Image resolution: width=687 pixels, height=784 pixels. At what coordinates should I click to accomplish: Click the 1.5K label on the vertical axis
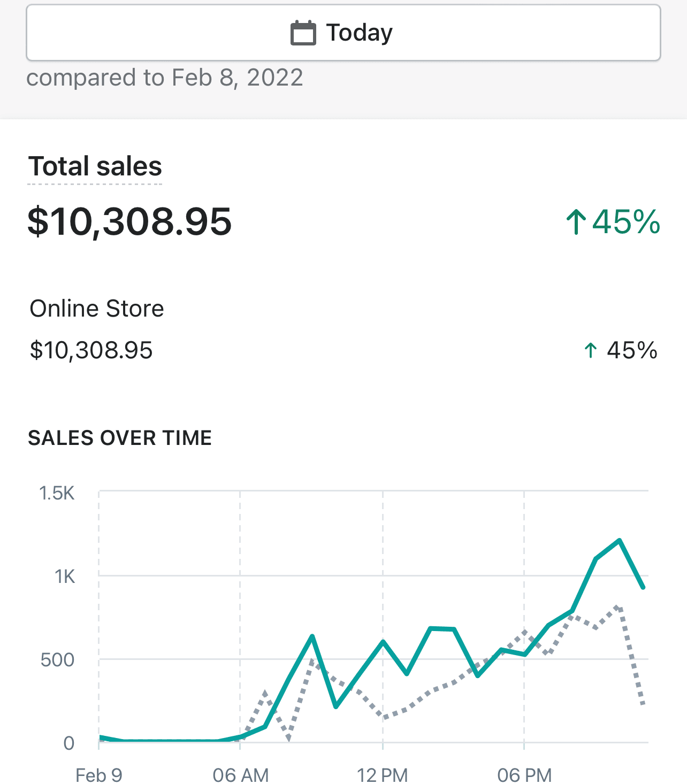(57, 493)
